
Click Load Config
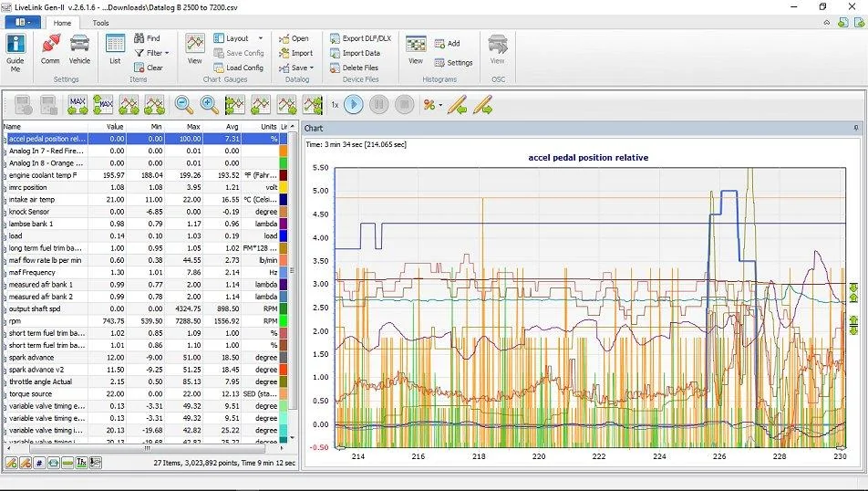239,68
